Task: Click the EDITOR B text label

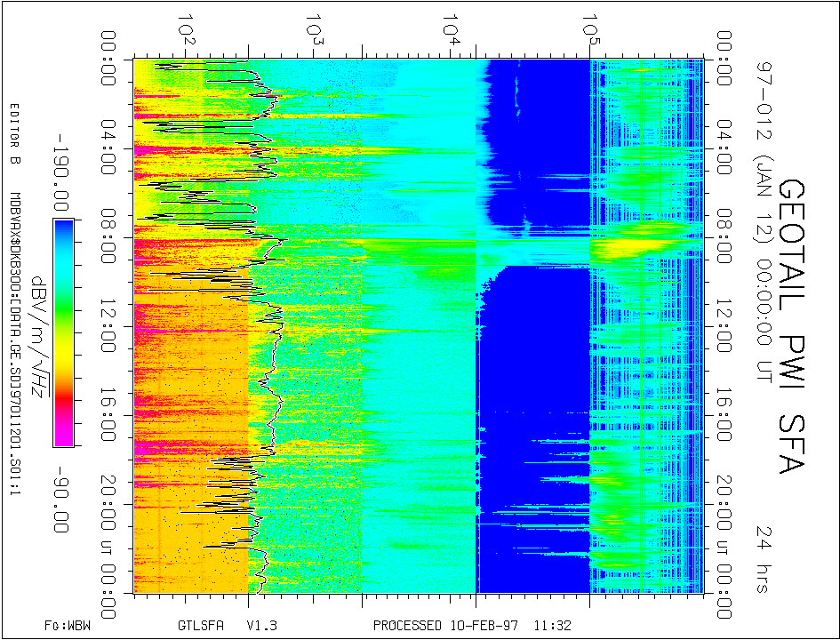Action: tap(14, 135)
